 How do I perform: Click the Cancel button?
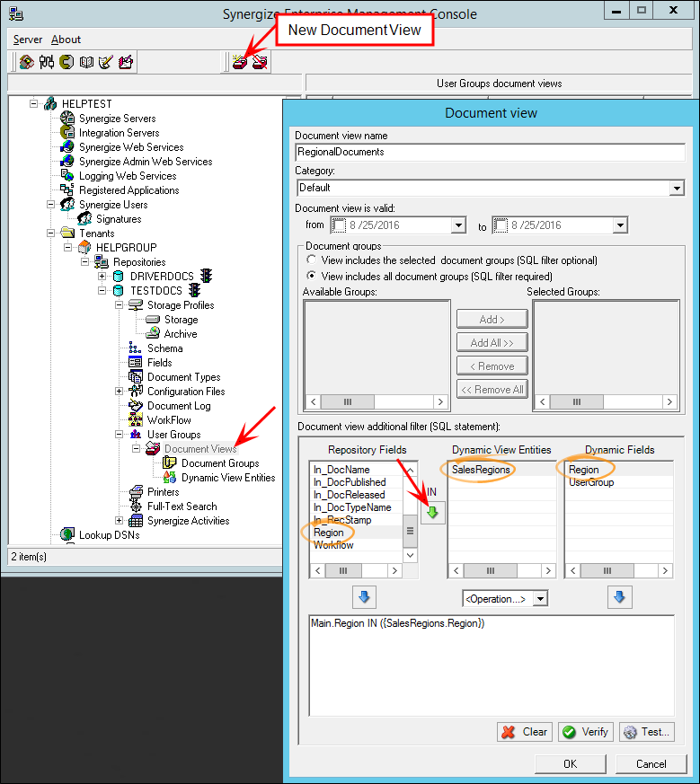[651, 764]
